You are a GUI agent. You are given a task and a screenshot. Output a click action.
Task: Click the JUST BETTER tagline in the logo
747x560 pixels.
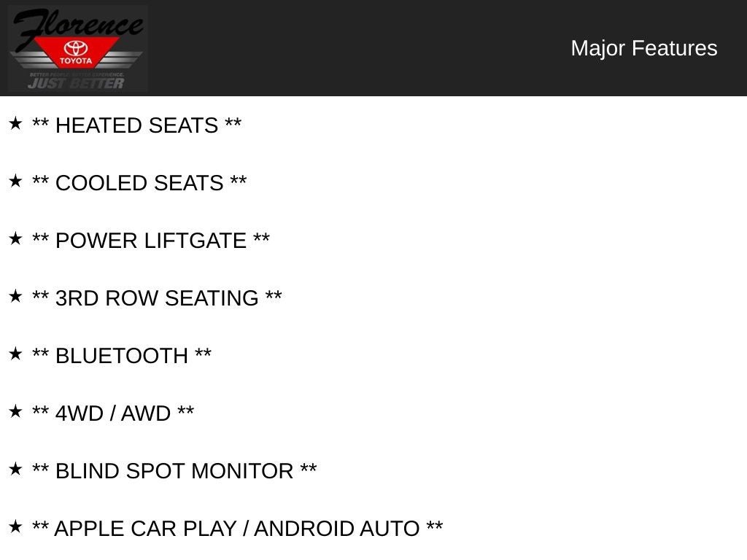[76, 83]
